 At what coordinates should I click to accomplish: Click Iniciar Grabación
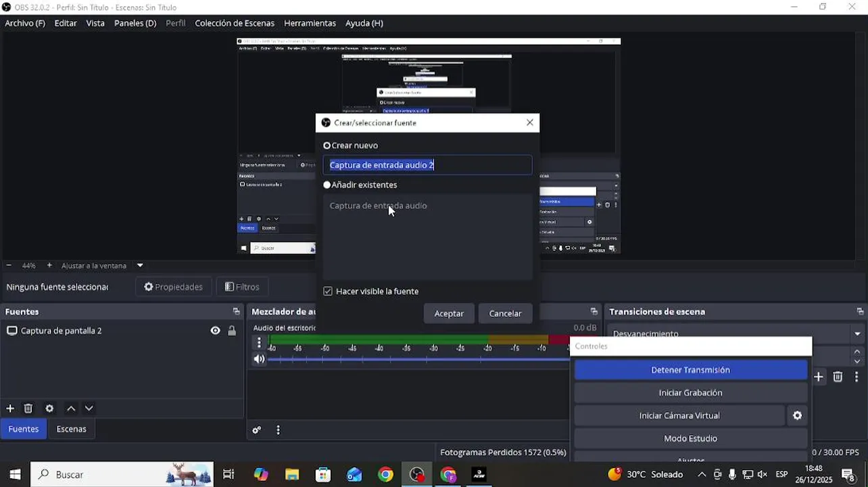point(690,393)
